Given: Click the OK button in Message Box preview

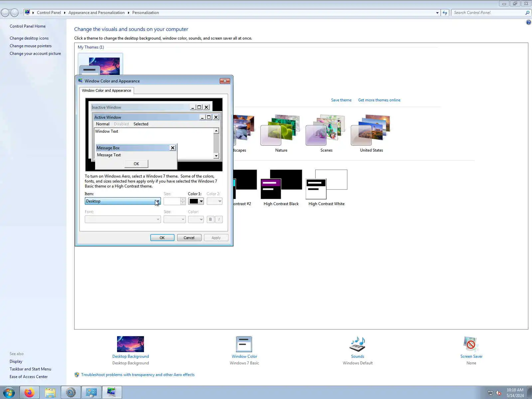Looking at the screenshot, I should click(x=136, y=164).
